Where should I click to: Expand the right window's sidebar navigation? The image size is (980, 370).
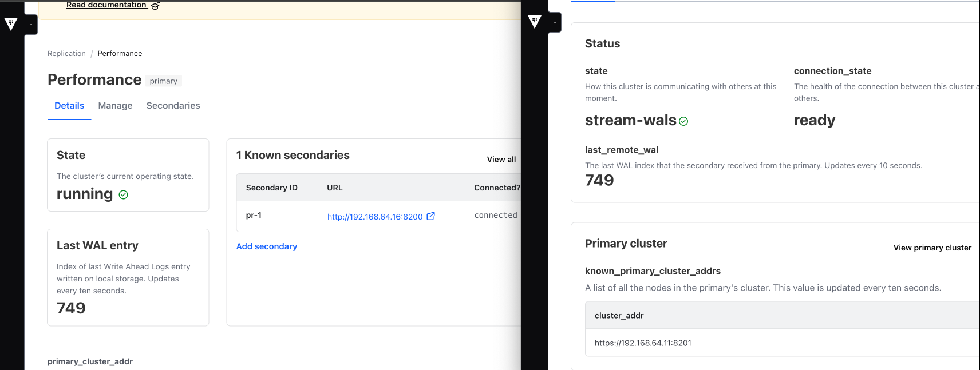coord(555,22)
